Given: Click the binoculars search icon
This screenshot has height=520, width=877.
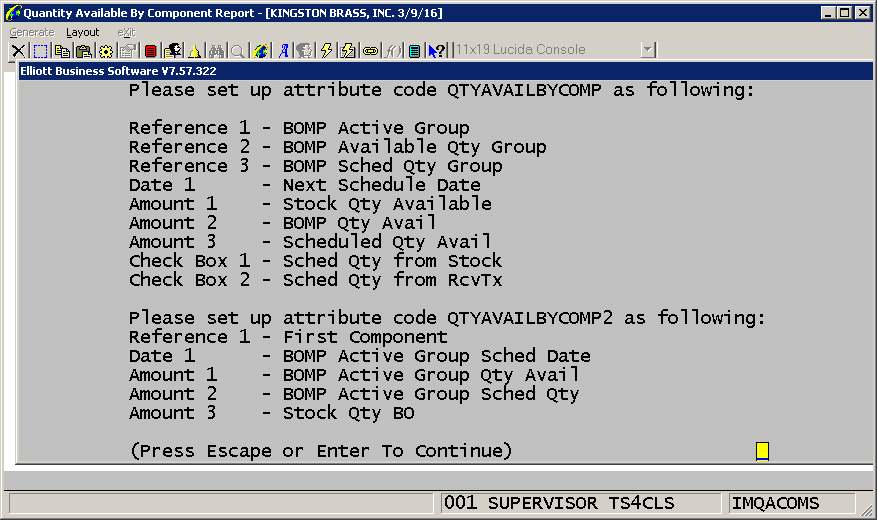Looking at the screenshot, I should tap(217, 50).
